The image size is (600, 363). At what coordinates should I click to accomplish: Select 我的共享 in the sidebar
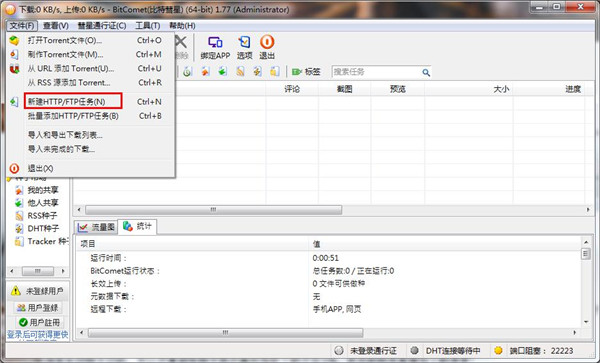[x=37, y=190]
